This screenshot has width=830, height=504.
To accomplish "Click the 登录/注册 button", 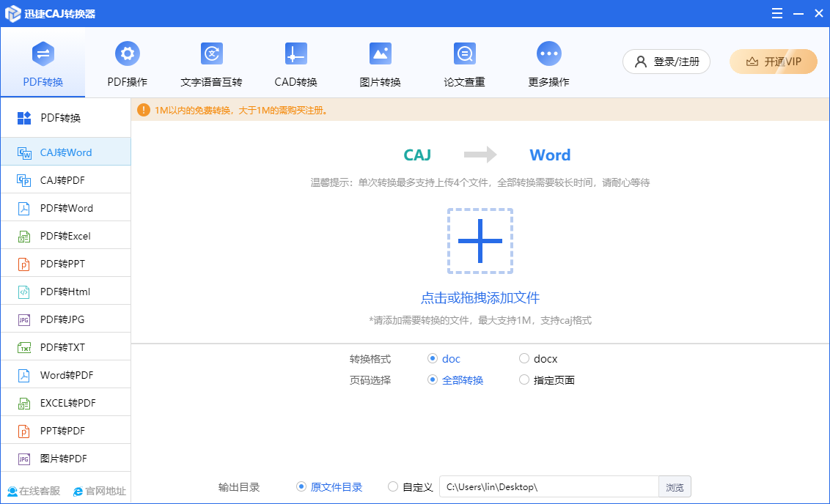I will 666,62.
